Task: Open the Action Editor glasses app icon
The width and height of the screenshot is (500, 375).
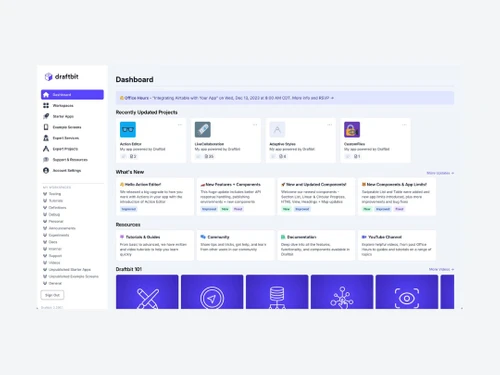Action: pos(128,130)
